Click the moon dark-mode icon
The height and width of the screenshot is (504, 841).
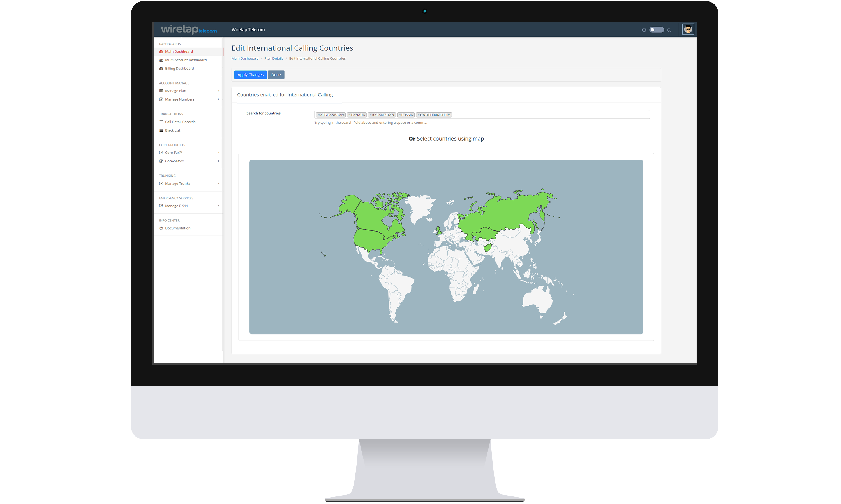click(669, 30)
